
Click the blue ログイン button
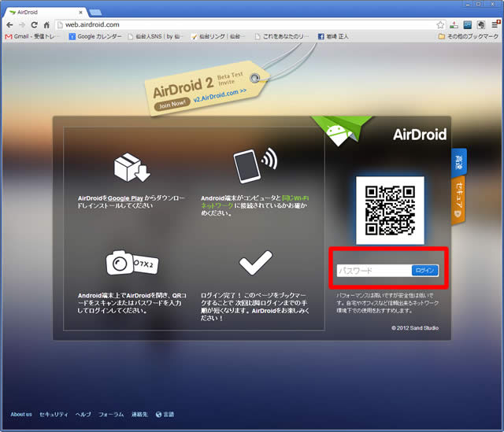click(x=425, y=271)
